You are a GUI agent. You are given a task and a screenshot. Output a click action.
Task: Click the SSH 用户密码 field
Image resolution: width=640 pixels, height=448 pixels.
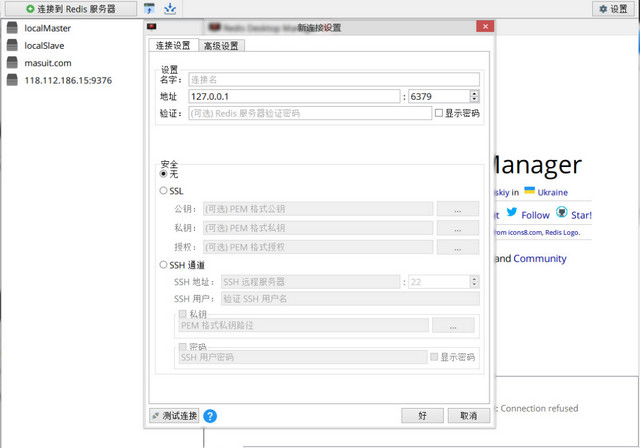(x=303, y=357)
